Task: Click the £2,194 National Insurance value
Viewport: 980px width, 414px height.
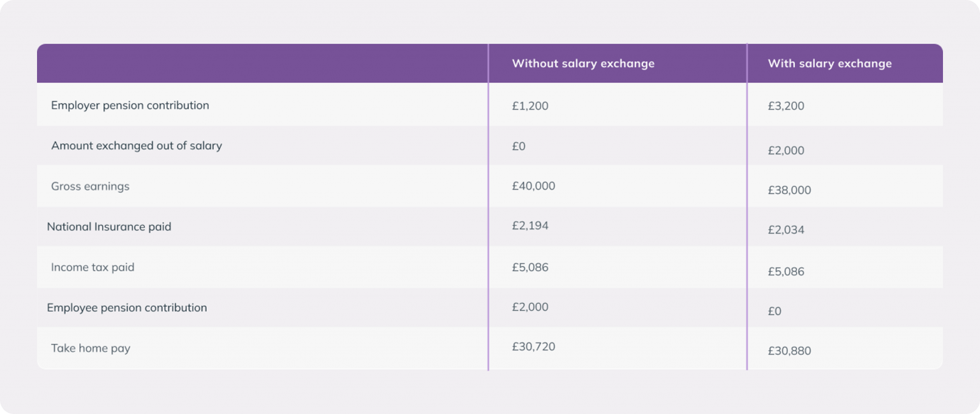Action: click(x=530, y=225)
